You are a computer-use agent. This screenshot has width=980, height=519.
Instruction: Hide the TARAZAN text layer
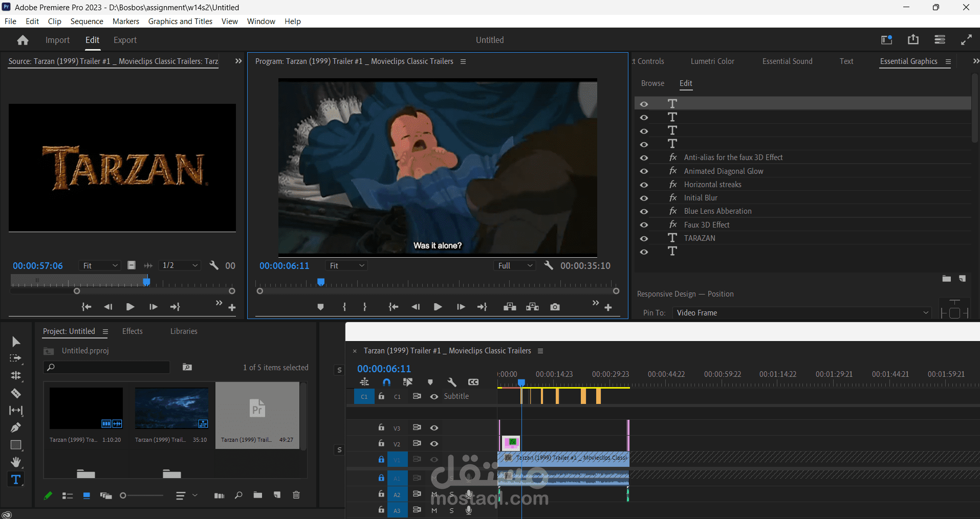click(x=644, y=238)
